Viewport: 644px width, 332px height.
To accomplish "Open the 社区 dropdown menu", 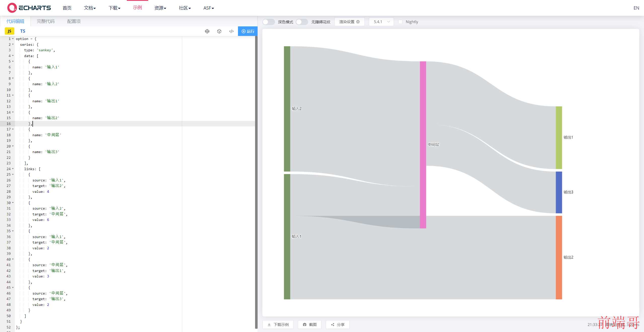I will click(185, 8).
